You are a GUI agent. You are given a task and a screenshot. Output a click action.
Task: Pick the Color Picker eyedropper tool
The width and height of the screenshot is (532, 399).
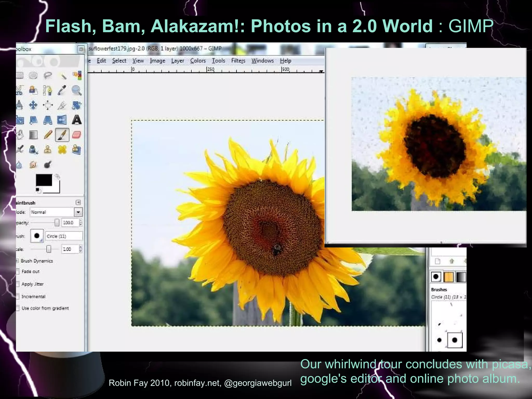pos(62,90)
